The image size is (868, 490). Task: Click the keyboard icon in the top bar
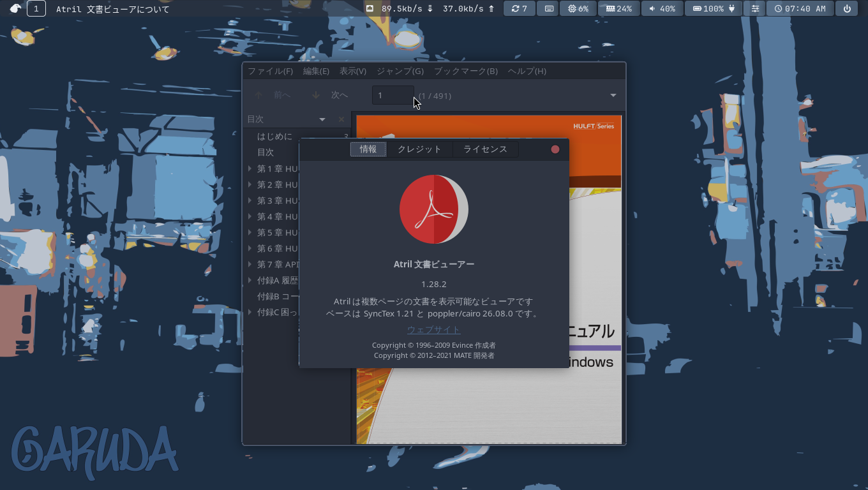[x=548, y=8]
